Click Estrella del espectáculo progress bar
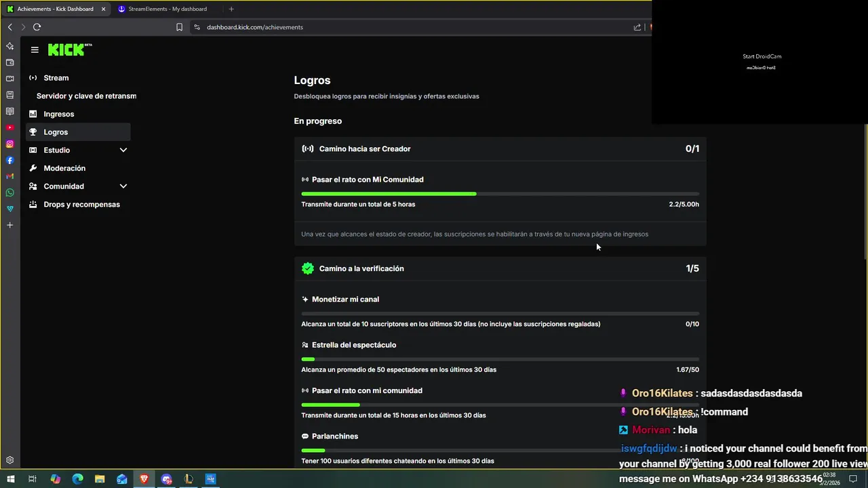 point(500,359)
